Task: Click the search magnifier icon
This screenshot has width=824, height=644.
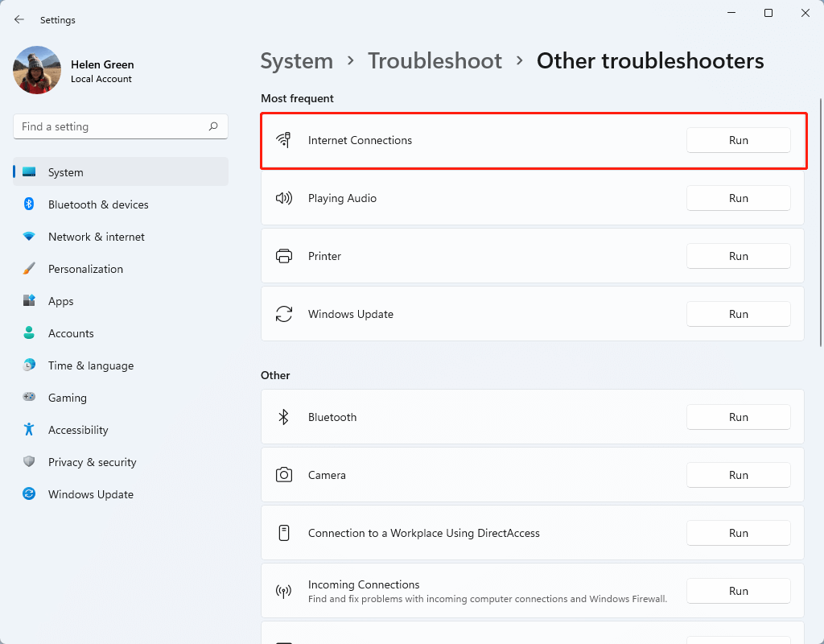Action: [x=212, y=126]
